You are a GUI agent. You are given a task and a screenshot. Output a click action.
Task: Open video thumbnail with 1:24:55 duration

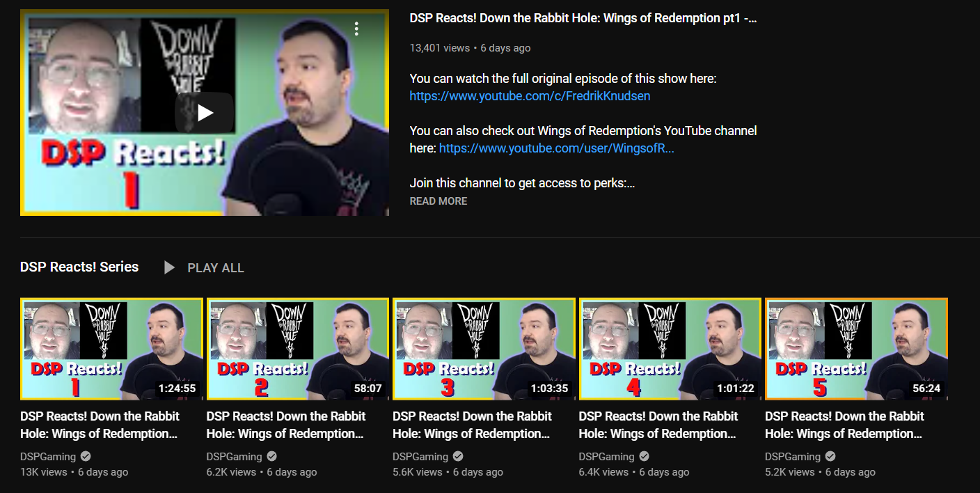(x=111, y=349)
